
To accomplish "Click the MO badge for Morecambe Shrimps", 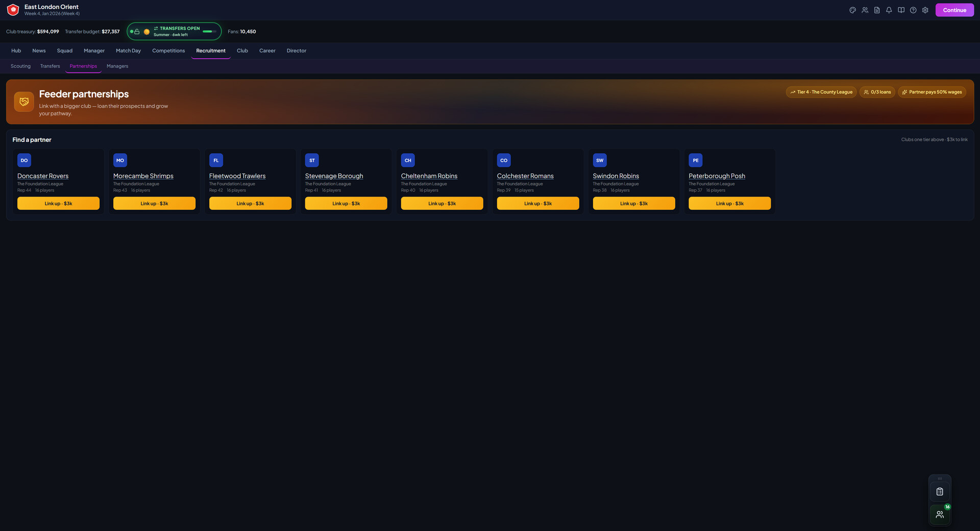I will (x=120, y=160).
